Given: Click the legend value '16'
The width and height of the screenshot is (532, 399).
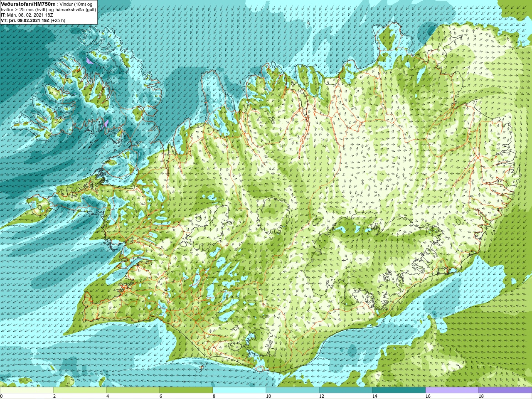Looking at the screenshot, I should click(x=428, y=396).
